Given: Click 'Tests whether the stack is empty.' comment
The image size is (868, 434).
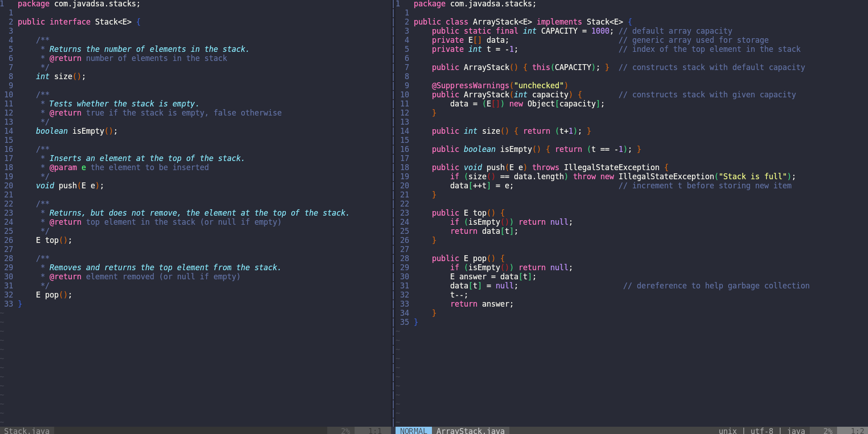Looking at the screenshot, I should point(124,104).
